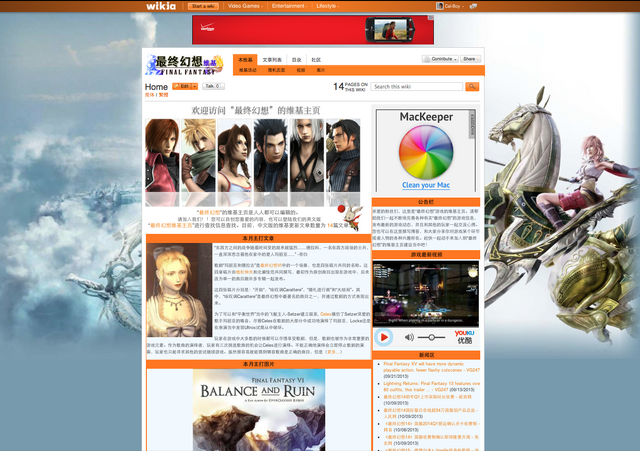
Task: Click the 游戏最新视频 section header
Action: coord(426,255)
